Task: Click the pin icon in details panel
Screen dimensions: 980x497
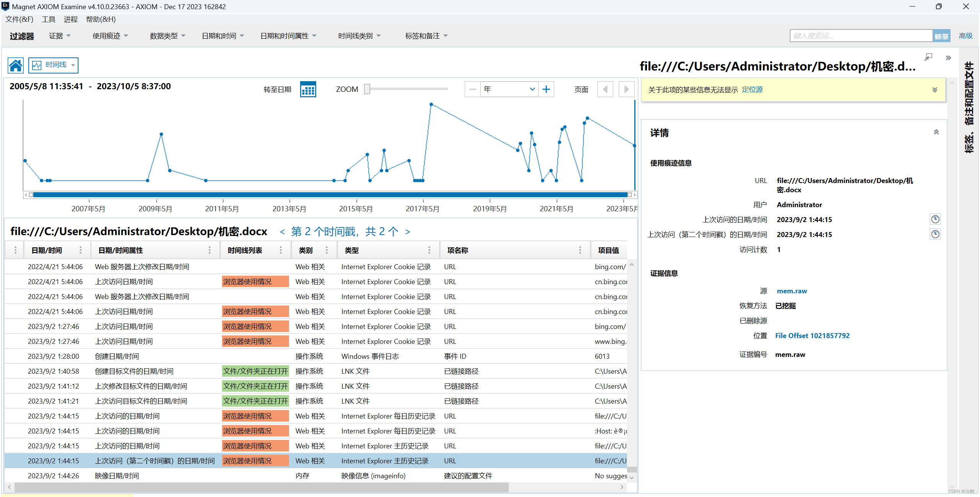Action: (928, 57)
